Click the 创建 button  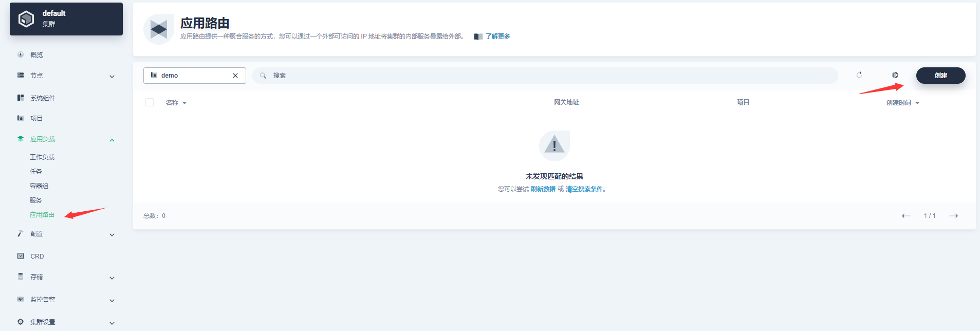940,76
